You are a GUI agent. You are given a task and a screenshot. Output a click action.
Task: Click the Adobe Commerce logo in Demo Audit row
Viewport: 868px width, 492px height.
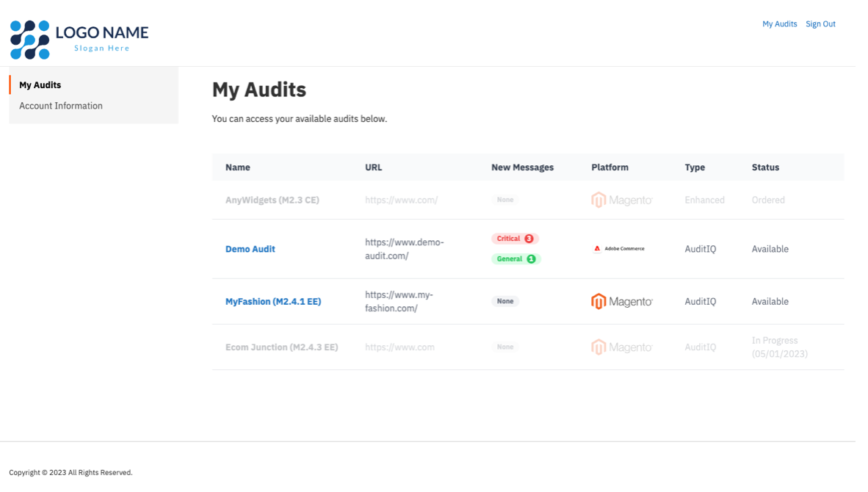click(x=619, y=248)
